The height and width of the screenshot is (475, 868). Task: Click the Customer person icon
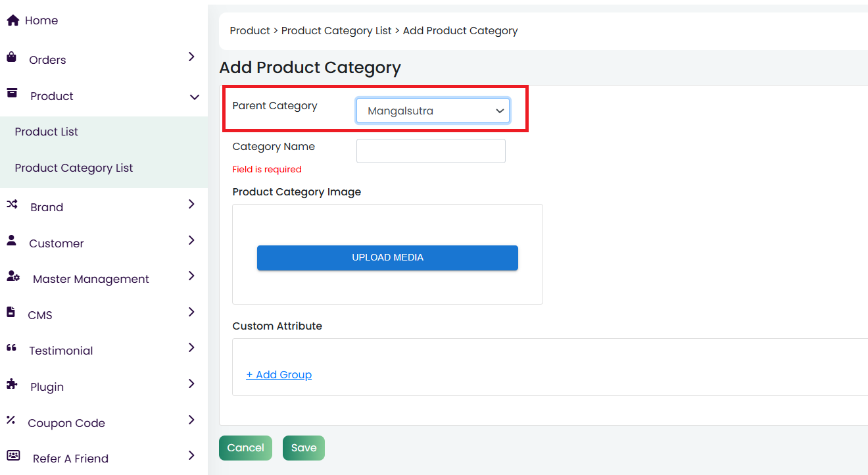pos(12,241)
